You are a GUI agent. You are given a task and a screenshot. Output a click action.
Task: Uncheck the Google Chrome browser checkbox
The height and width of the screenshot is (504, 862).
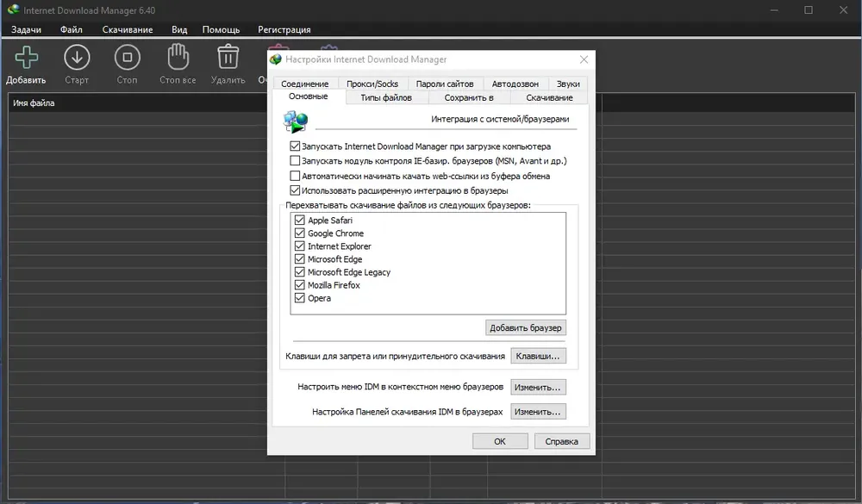[300, 233]
